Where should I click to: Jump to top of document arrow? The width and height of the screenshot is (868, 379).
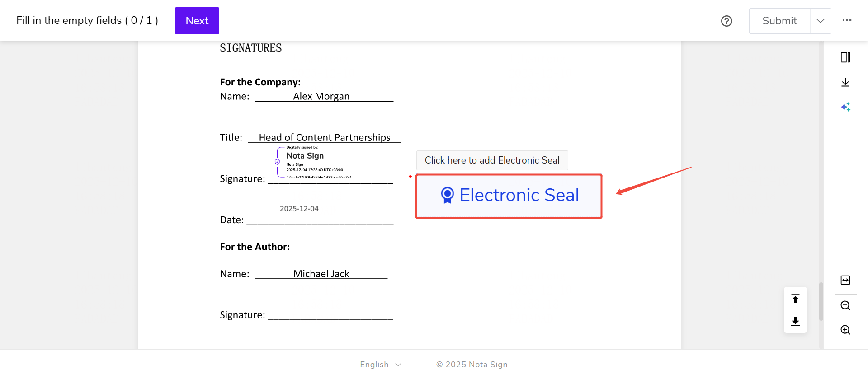click(x=795, y=299)
